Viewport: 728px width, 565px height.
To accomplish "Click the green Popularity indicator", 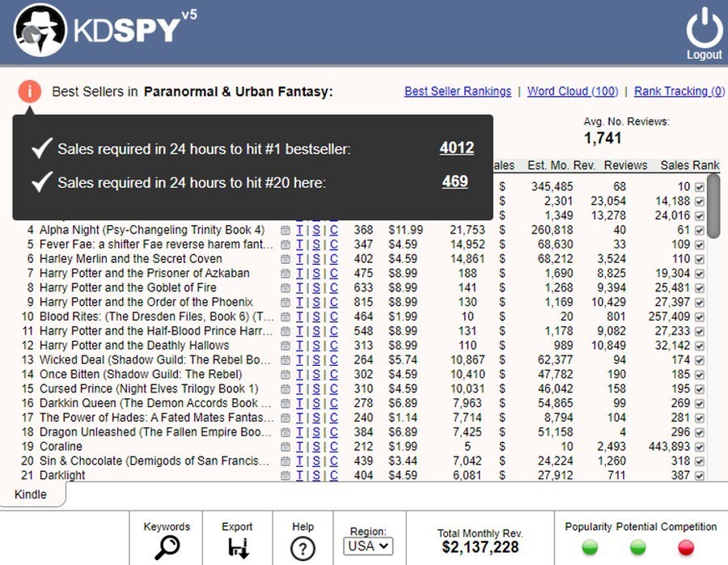I will pos(590,546).
